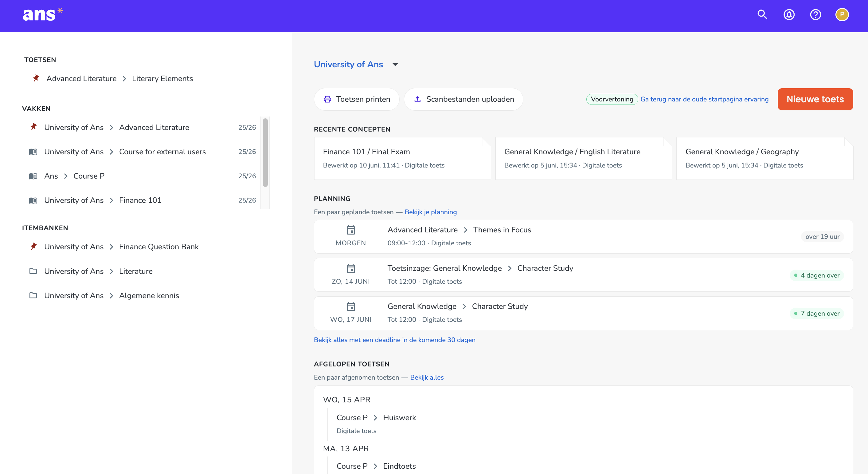868x474 pixels.
Task: Click the 'over 19 uur' badge
Action: pos(822,236)
